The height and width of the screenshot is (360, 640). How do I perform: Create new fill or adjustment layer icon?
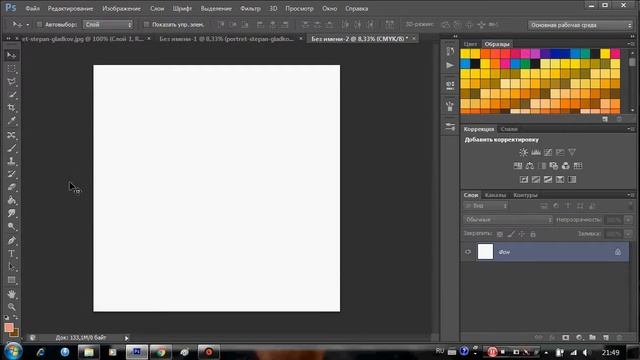tap(579, 338)
